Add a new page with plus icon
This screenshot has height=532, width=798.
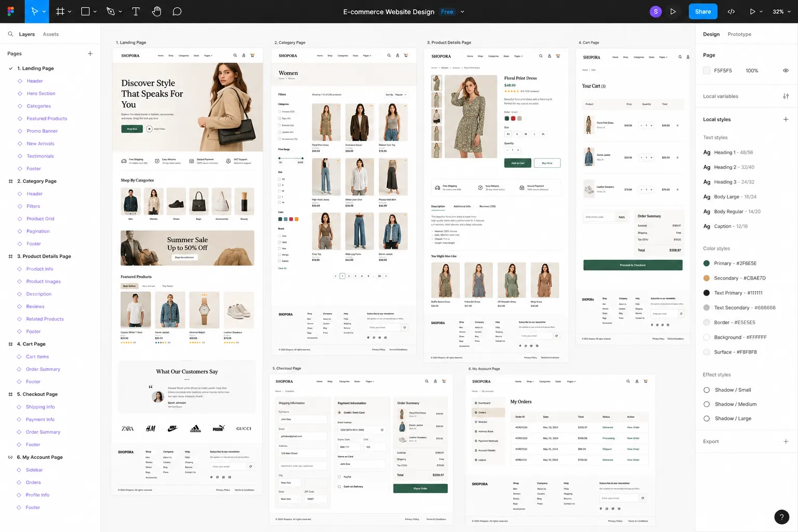click(x=90, y=54)
